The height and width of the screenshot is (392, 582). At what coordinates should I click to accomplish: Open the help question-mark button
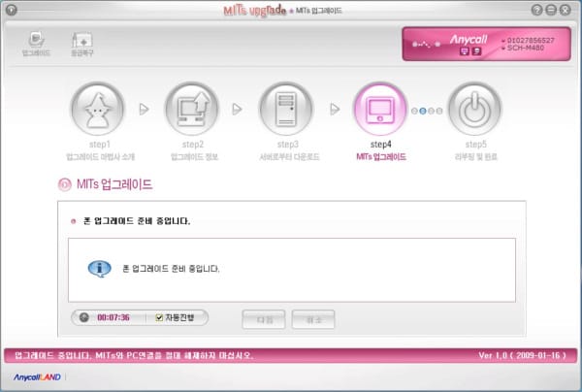click(x=536, y=10)
